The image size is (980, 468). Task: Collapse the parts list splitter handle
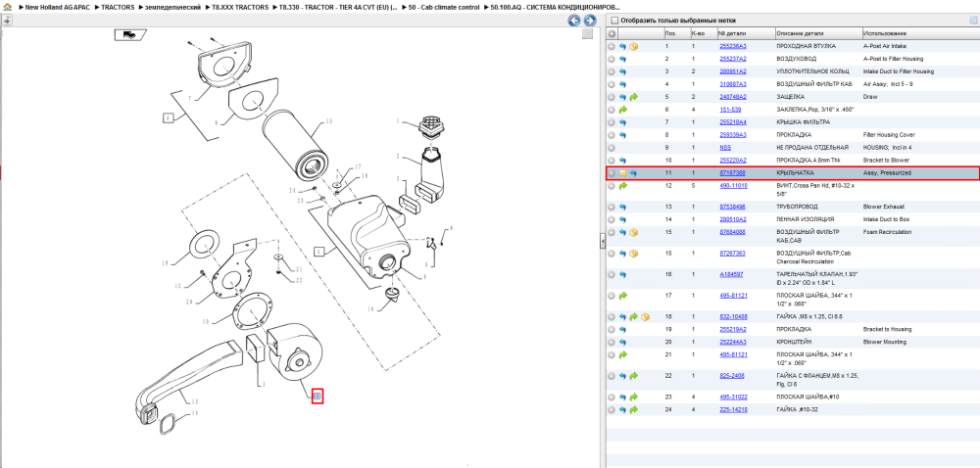tap(603, 240)
